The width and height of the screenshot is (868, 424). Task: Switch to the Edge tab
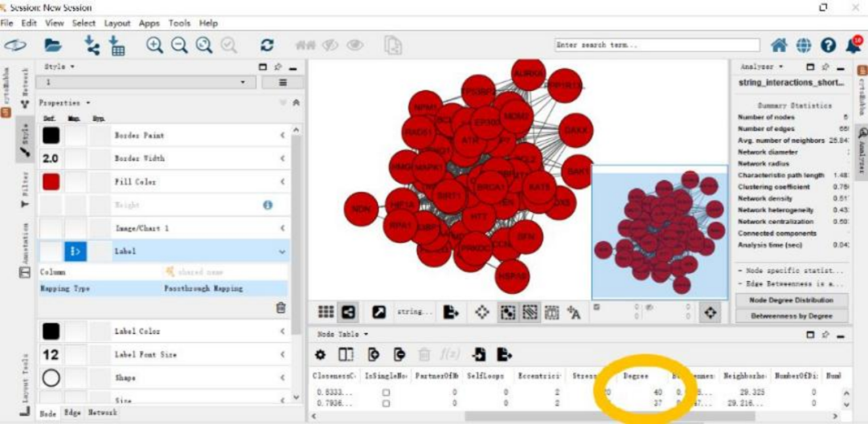click(x=67, y=413)
